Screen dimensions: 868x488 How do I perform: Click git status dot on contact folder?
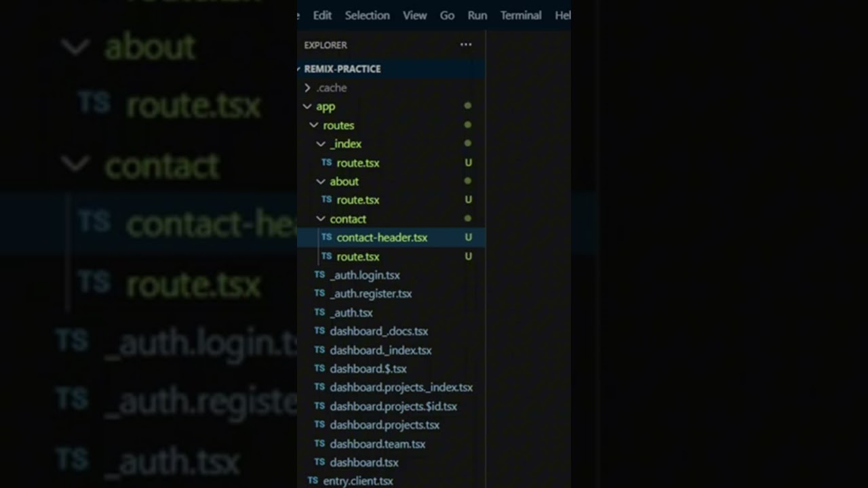[x=467, y=218]
